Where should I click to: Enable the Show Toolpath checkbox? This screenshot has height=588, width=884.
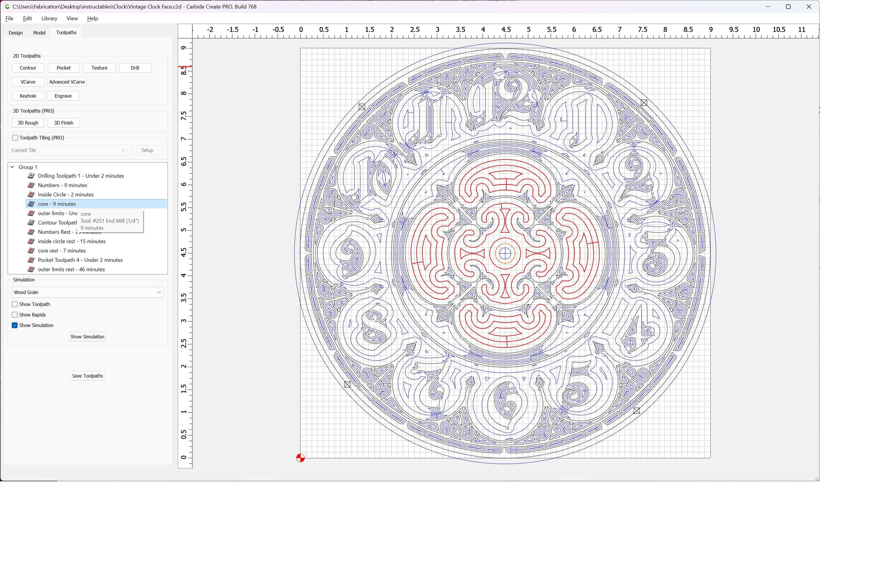(x=15, y=304)
